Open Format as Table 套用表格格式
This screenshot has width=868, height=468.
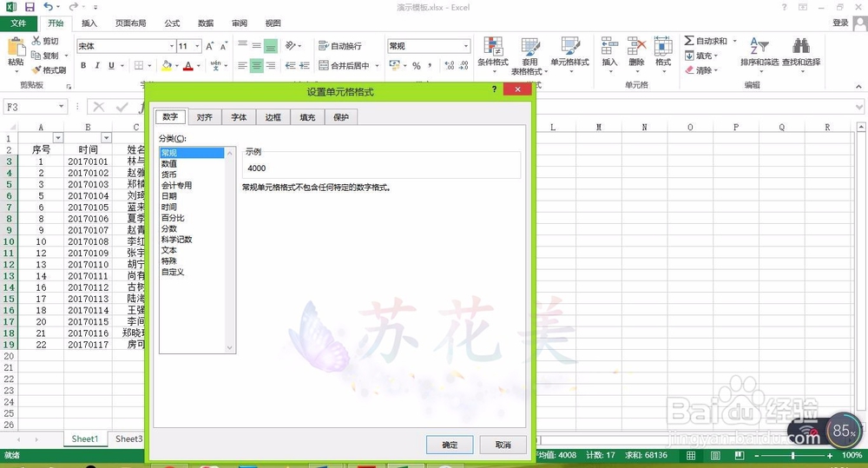pyautogui.click(x=529, y=56)
